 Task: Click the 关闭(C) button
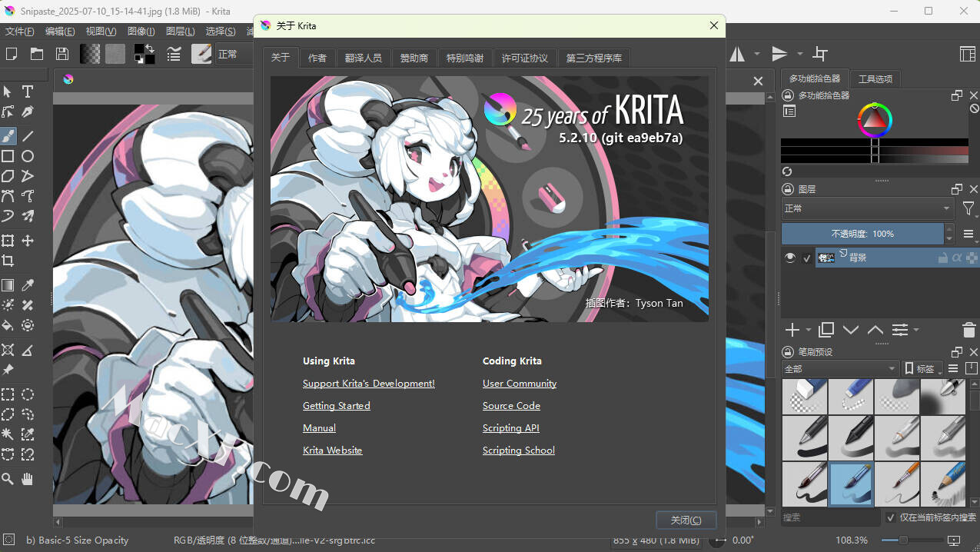click(x=686, y=520)
